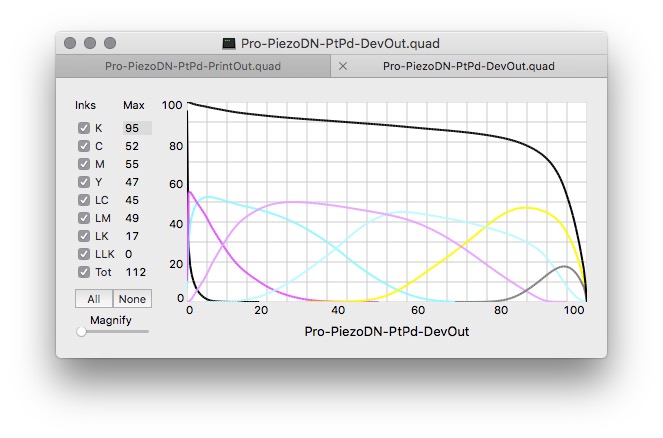
Task: Toggle the LK ink checkbox
Action: tap(84, 236)
